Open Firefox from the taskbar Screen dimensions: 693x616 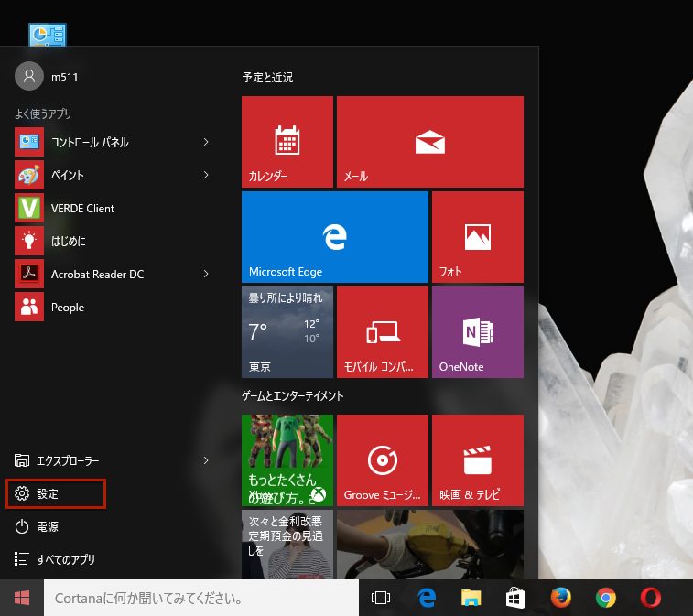560,599
